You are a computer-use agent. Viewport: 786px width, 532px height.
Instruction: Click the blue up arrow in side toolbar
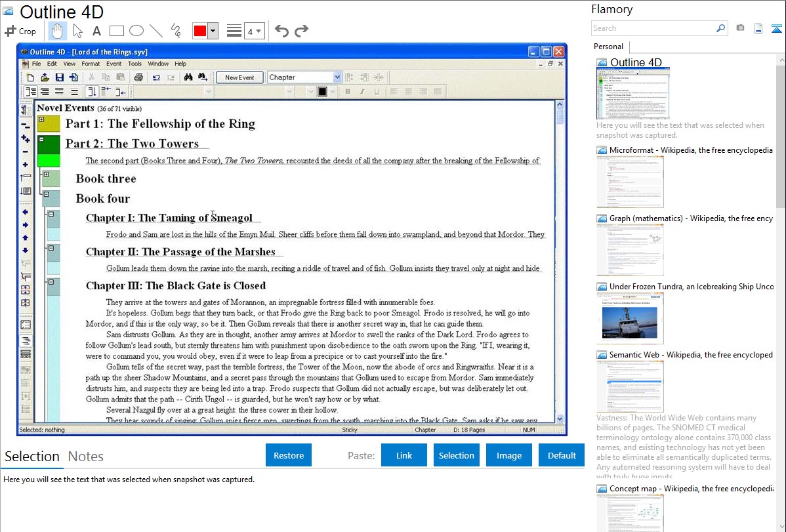click(25, 237)
